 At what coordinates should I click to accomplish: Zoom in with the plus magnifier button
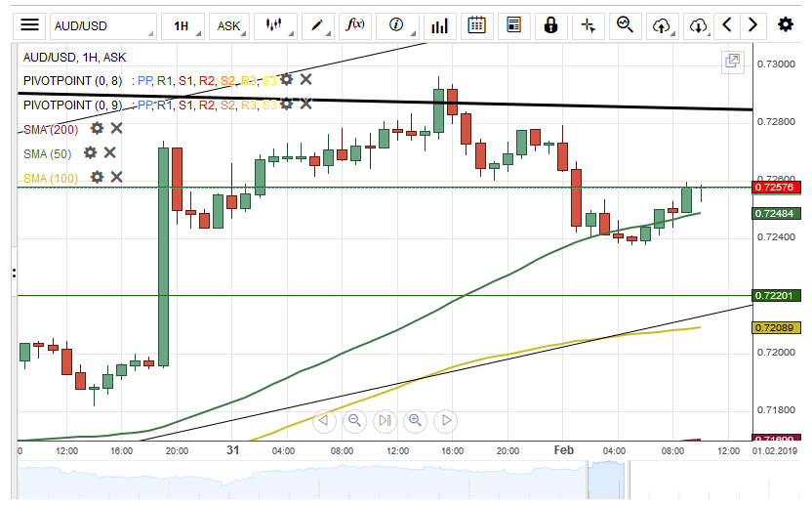416,420
